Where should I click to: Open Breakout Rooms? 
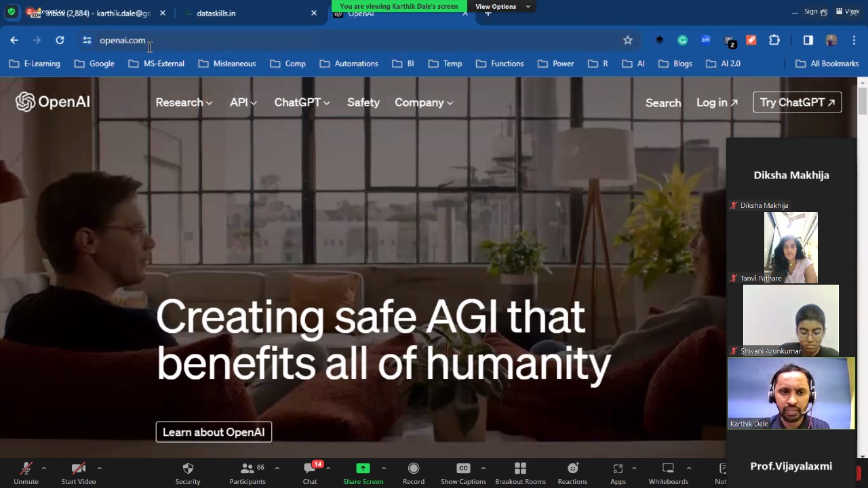coord(520,473)
